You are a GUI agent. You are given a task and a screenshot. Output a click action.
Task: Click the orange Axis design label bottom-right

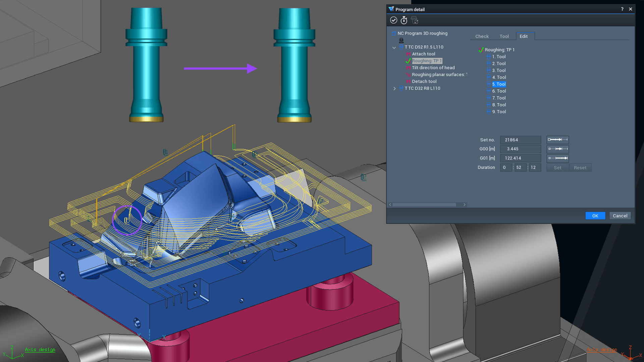[602, 350]
